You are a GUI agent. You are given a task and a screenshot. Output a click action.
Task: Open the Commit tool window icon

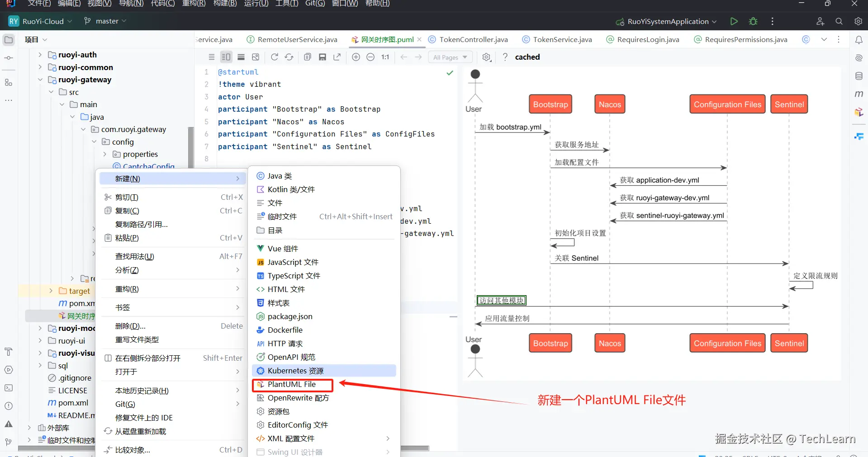point(9,58)
